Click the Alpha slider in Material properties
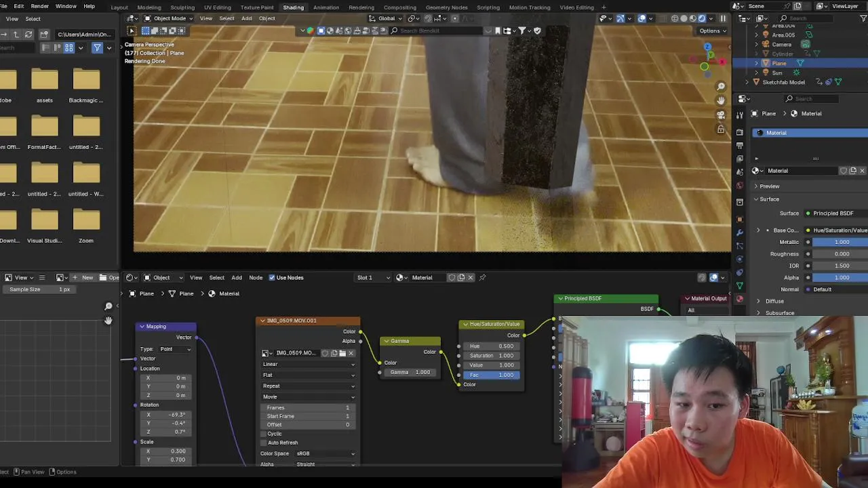 (x=841, y=277)
